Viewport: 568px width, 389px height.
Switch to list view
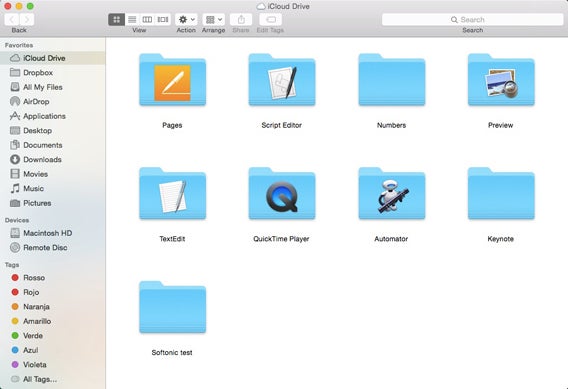click(132, 20)
